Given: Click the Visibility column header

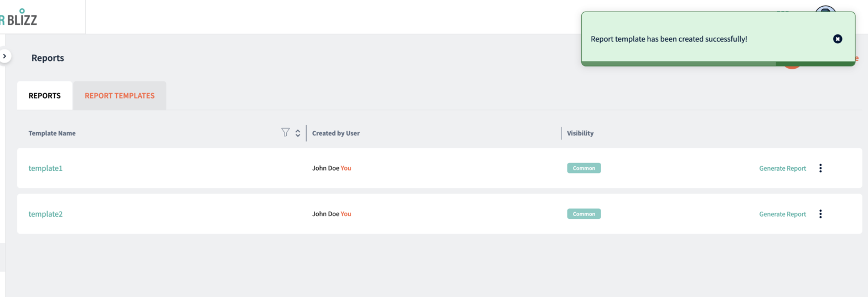Looking at the screenshot, I should coord(580,134).
